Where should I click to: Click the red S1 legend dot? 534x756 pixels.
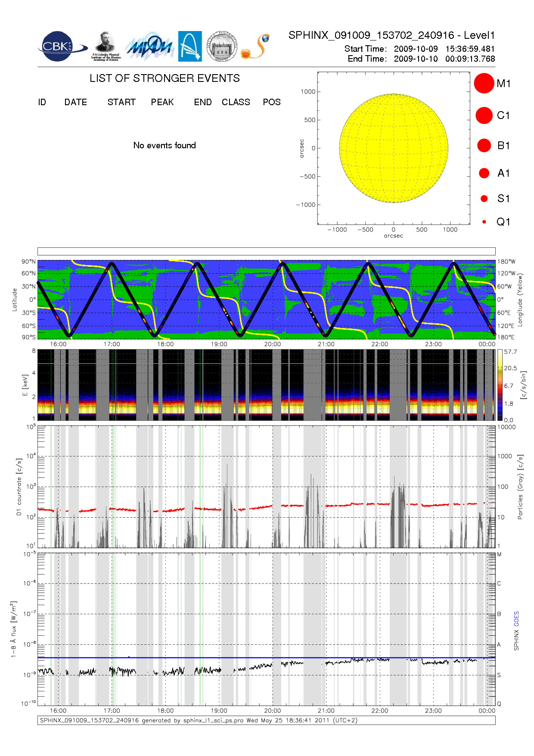coord(484,198)
